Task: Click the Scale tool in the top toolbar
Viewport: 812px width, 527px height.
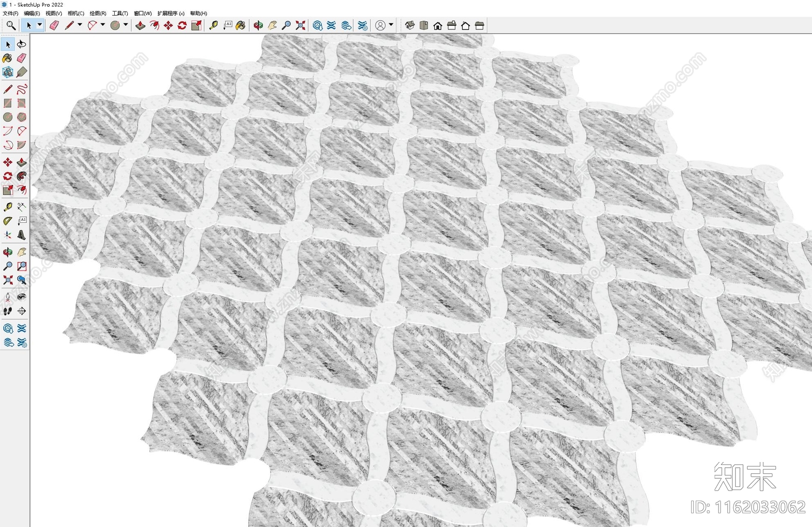Action: point(196,25)
